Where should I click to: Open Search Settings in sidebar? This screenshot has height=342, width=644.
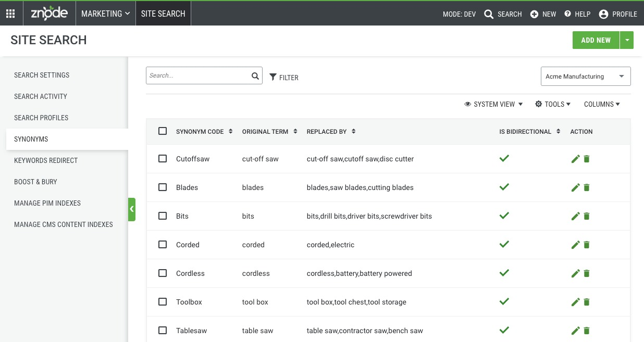click(42, 75)
